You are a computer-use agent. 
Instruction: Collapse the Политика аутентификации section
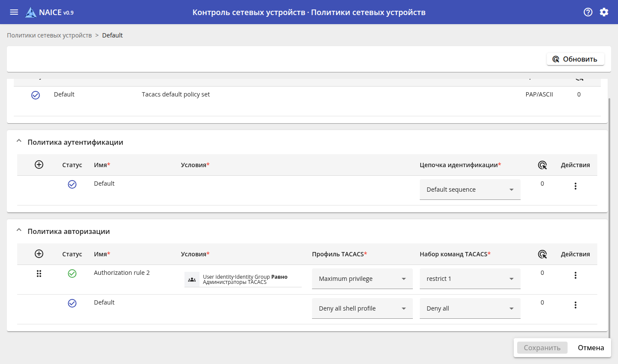[x=19, y=141]
